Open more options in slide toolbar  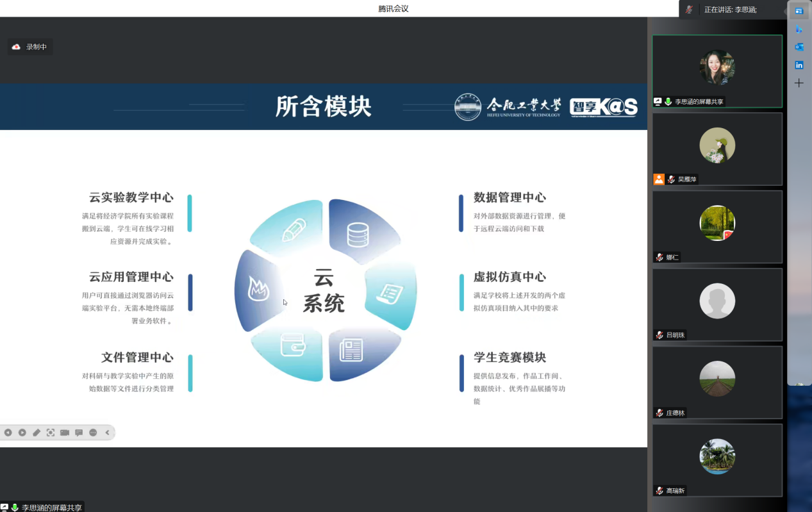coord(93,433)
